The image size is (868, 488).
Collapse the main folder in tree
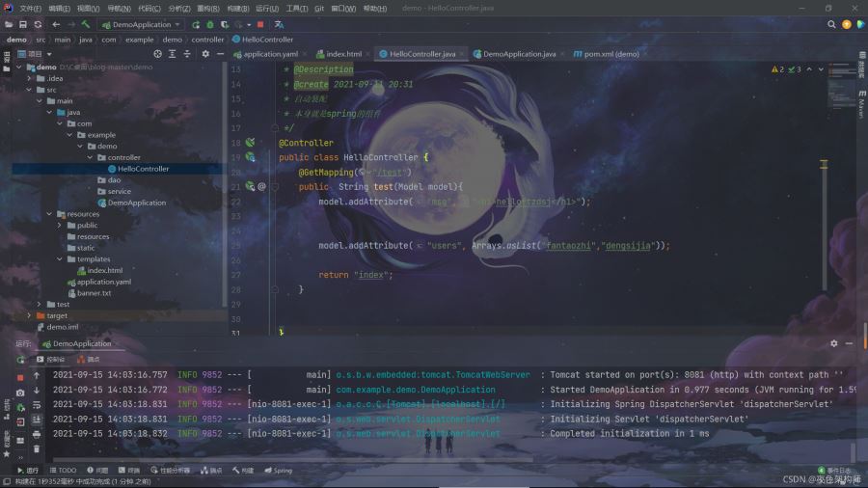pos(40,100)
